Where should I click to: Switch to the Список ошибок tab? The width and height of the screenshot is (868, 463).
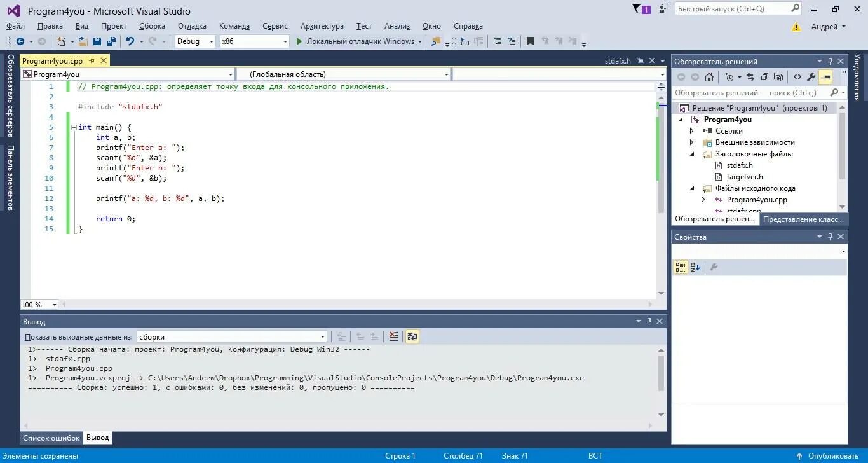[51, 438]
